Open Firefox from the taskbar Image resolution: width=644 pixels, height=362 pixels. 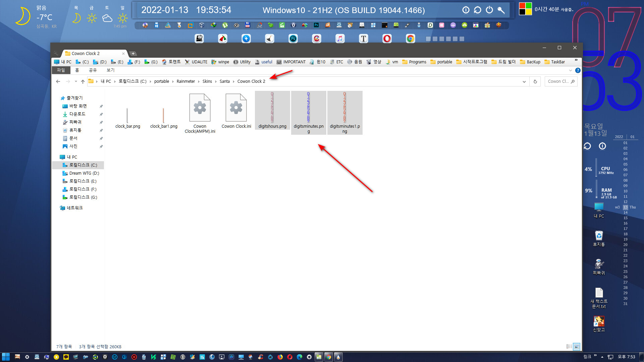click(280, 357)
